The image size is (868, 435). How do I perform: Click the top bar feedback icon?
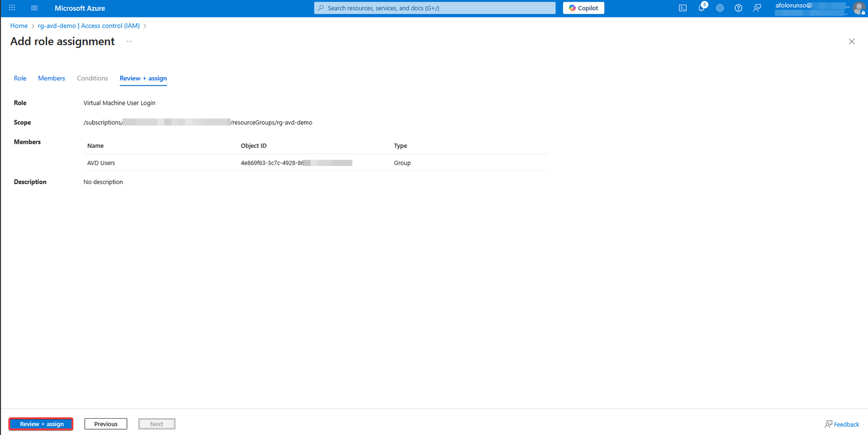(x=757, y=8)
